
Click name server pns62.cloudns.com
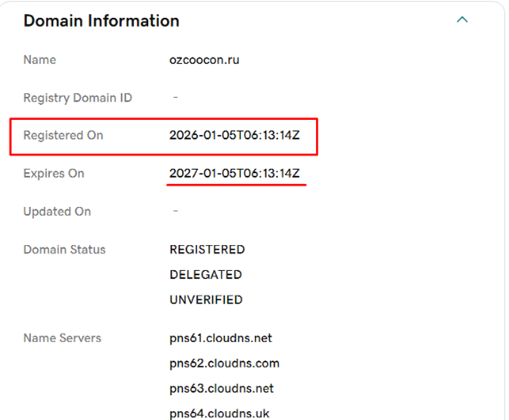point(224,363)
